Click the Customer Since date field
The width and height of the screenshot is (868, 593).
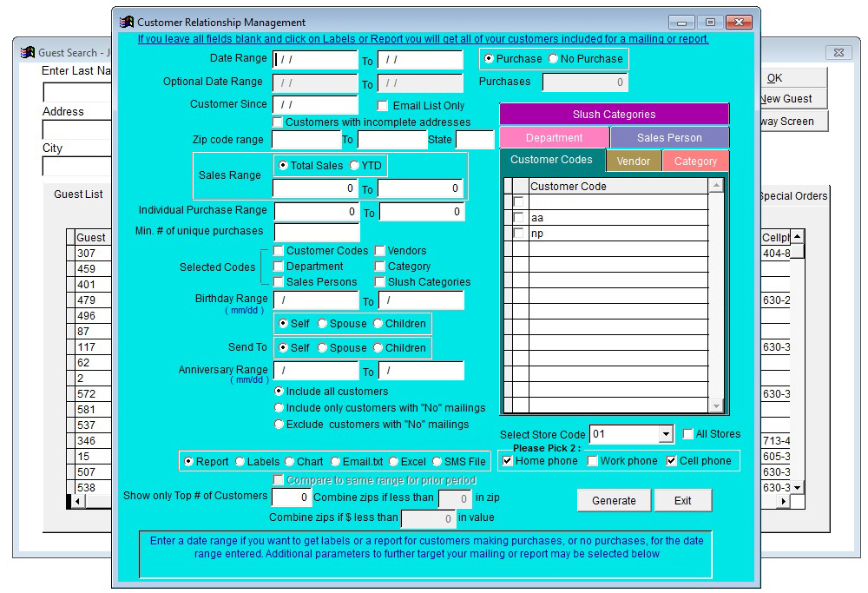[315, 105]
